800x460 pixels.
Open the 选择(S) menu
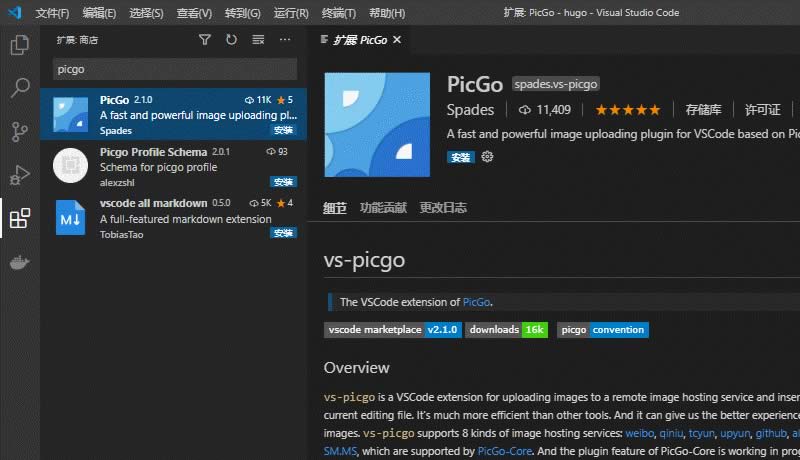(x=146, y=13)
